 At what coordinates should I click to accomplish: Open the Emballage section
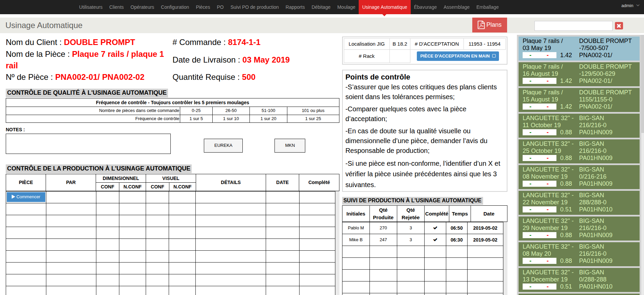[487, 7]
